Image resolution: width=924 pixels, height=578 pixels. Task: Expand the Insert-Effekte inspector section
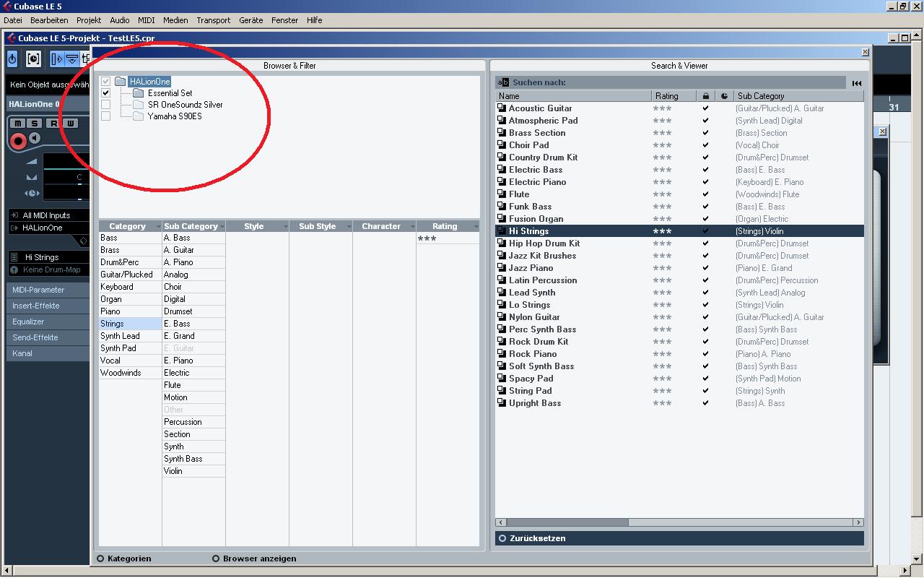pos(48,306)
